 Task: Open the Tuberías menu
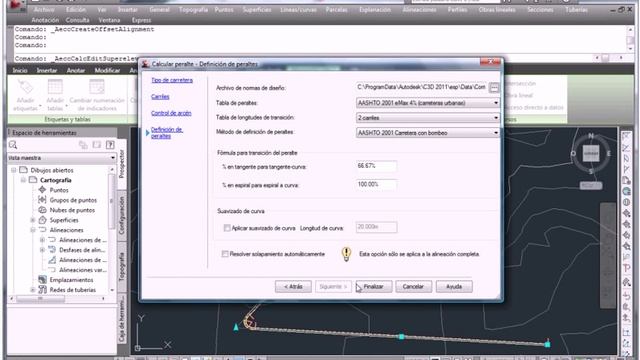[576, 9]
